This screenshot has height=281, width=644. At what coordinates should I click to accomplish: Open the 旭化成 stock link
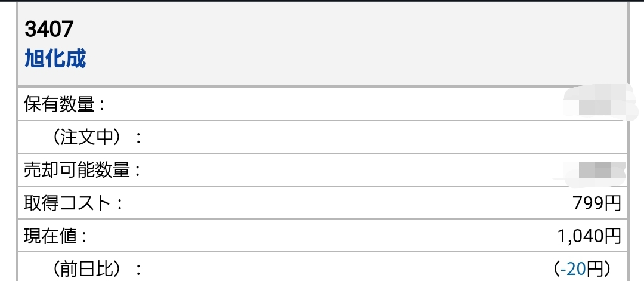pyautogui.click(x=55, y=58)
